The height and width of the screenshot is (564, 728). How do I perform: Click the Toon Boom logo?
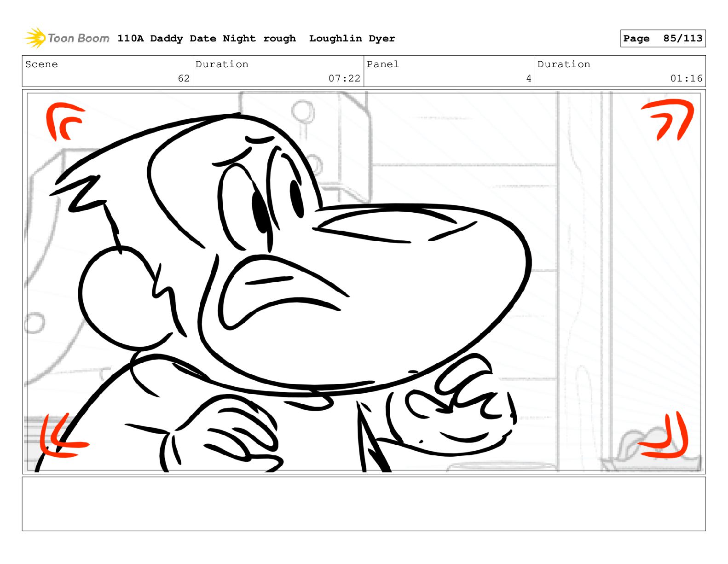[67, 38]
